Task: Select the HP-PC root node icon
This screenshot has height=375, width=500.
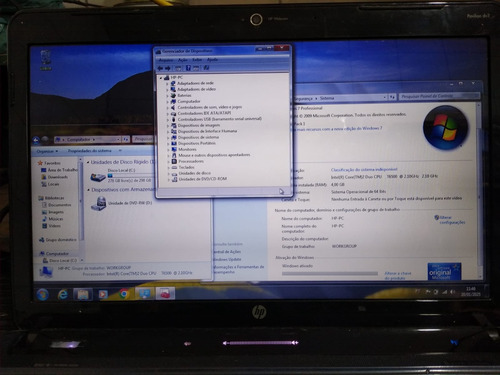Action: tap(166, 78)
